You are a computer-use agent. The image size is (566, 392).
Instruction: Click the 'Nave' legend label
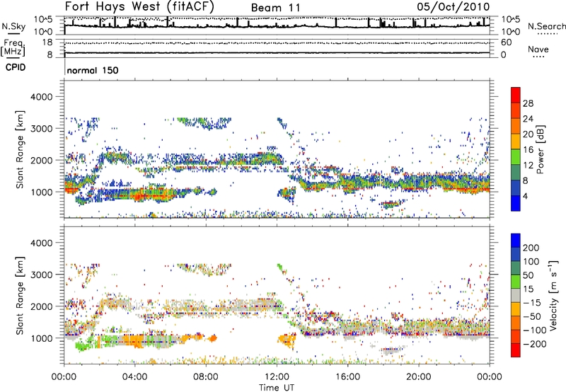tap(538, 49)
